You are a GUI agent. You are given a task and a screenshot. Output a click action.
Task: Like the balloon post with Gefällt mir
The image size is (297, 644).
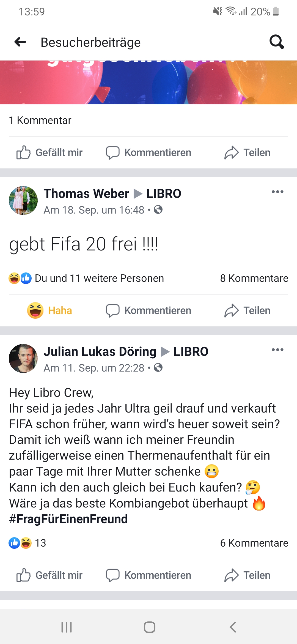pos(50,152)
